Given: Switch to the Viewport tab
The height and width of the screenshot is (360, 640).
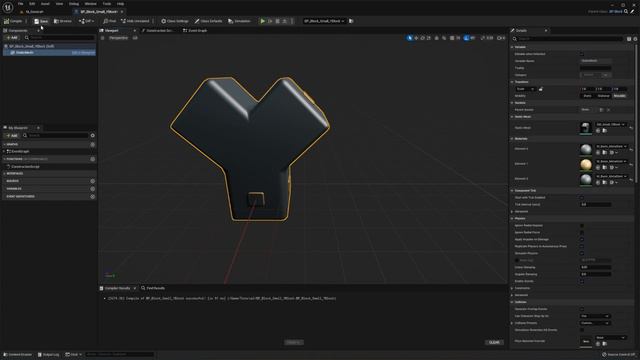Looking at the screenshot, I should 111,31.
